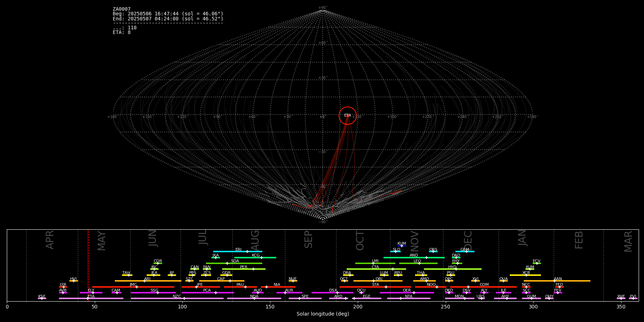This screenshot has width=644, height=322.
Task: Click the SEP month label
Action: (x=308, y=239)
